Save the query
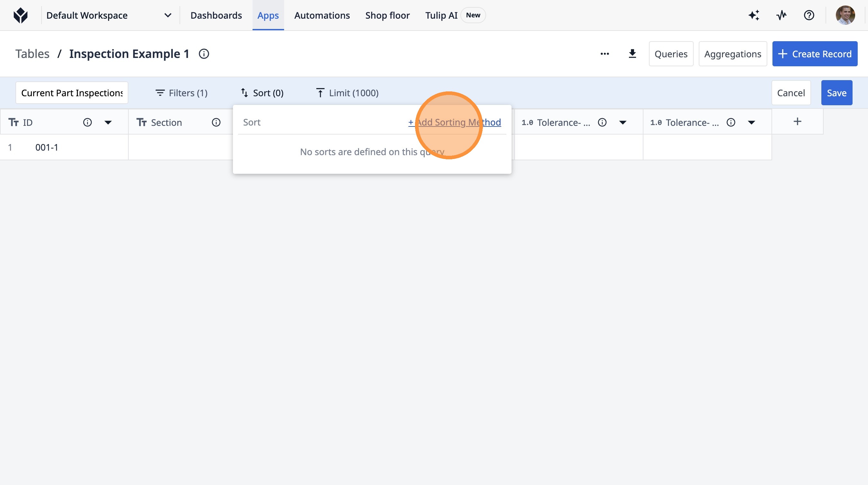 pos(836,93)
